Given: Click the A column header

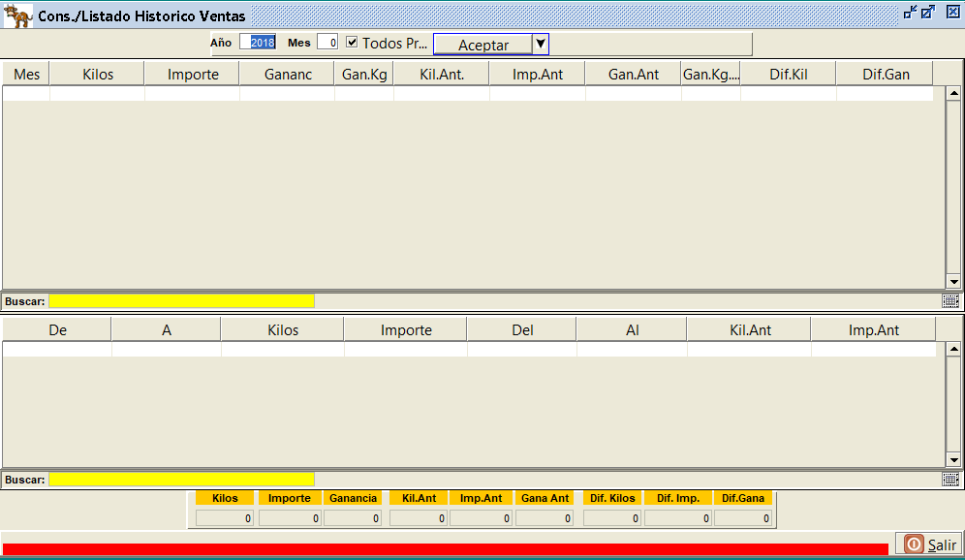Looking at the screenshot, I should (x=167, y=329).
